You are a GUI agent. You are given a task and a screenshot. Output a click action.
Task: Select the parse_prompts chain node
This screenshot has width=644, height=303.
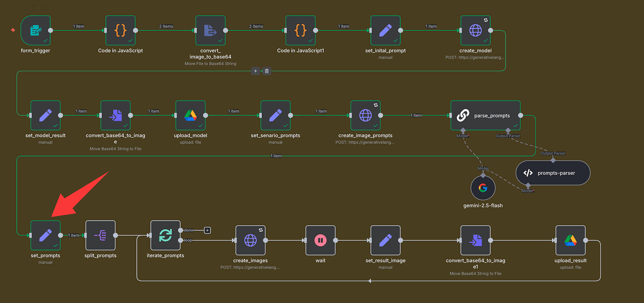pos(485,115)
